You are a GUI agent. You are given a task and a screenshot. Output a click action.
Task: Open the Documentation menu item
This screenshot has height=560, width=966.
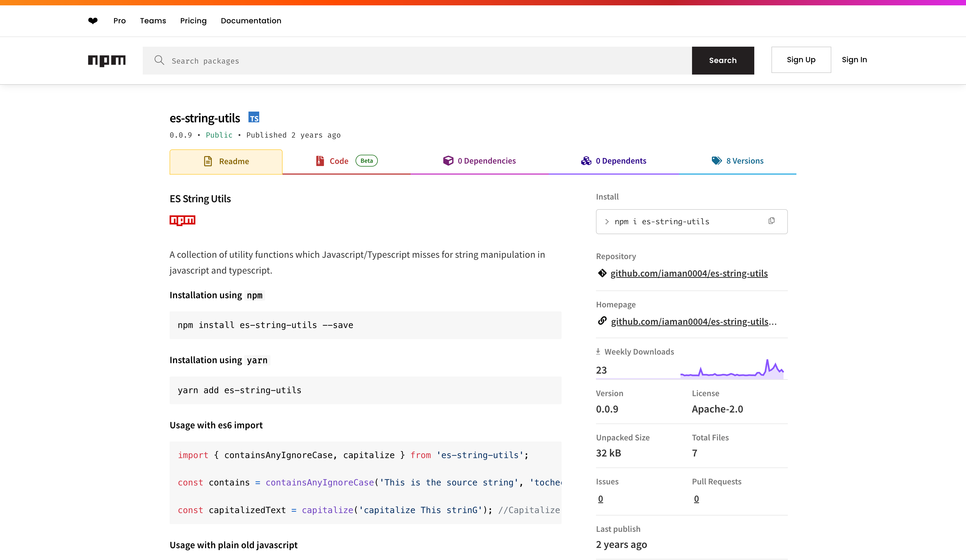(x=251, y=21)
